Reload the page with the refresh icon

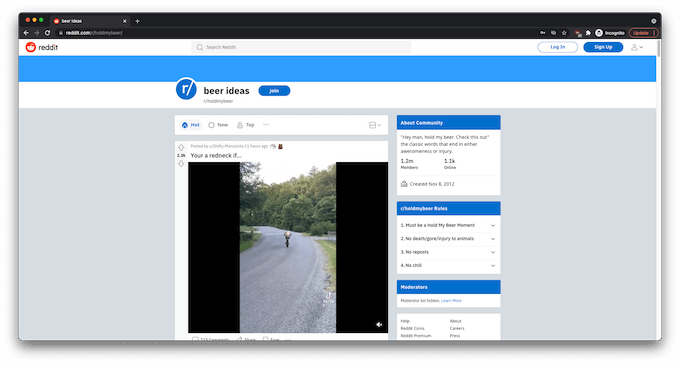pos(47,33)
